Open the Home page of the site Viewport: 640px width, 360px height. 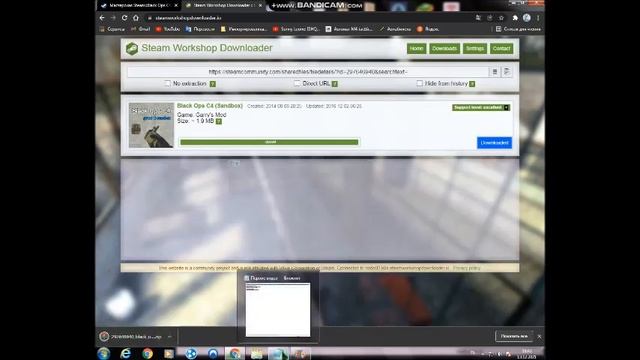click(416, 49)
